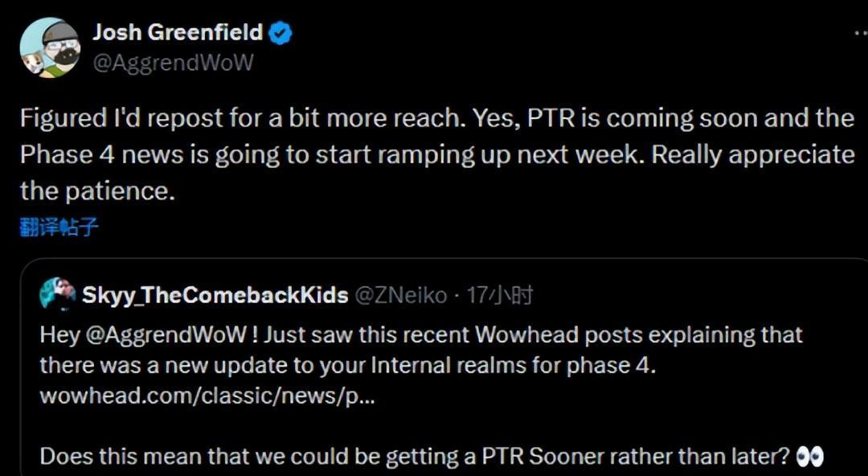Click the @AggrendWoW handle below the name

(x=173, y=63)
